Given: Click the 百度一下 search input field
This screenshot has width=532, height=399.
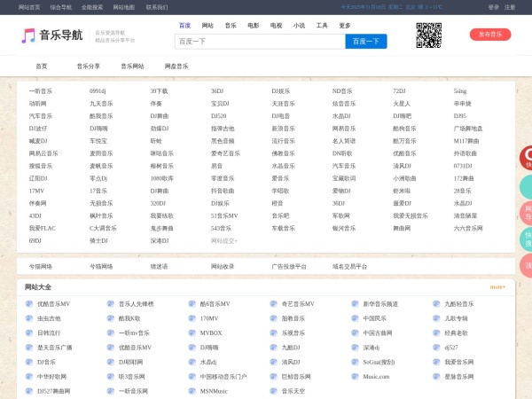Looking at the screenshot, I should (x=260, y=42).
